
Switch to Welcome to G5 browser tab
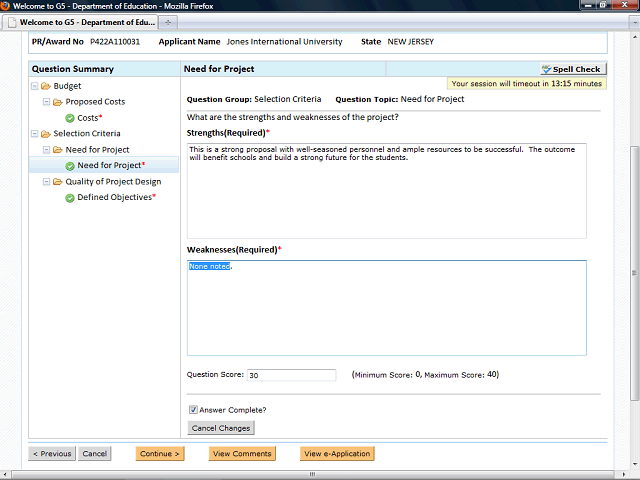(x=80, y=22)
